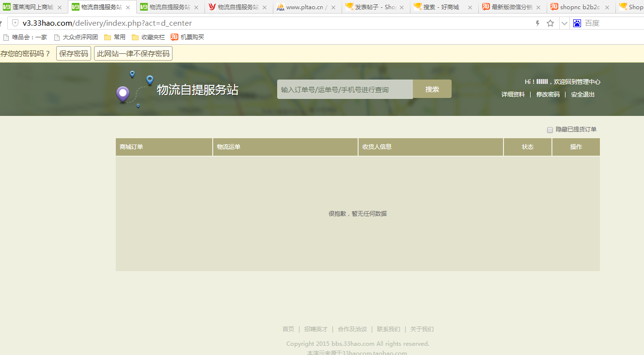Click the site security shield icon

tap(16, 23)
